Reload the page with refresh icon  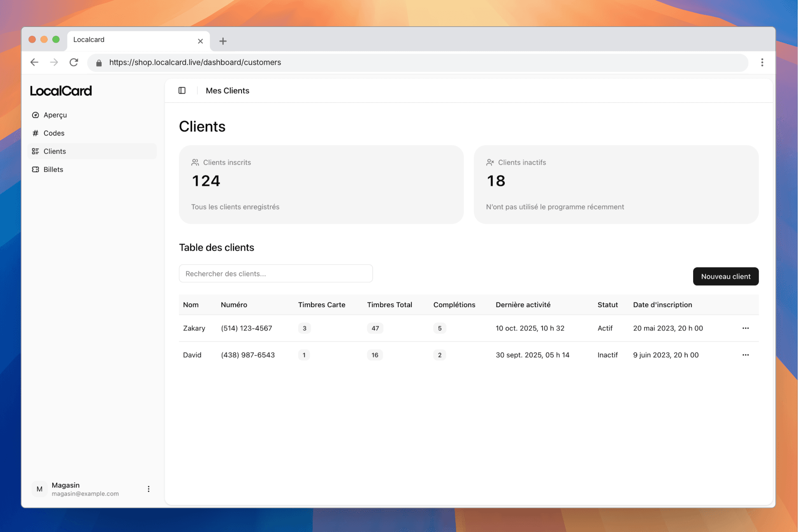pyautogui.click(x=74, y=62)
